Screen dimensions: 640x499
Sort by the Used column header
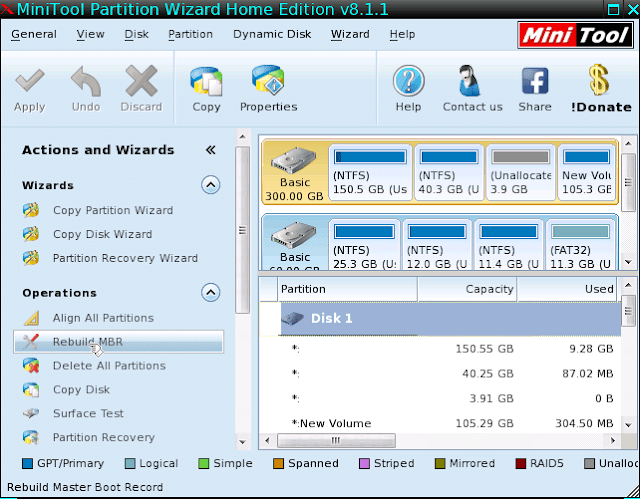coord(567,289)
